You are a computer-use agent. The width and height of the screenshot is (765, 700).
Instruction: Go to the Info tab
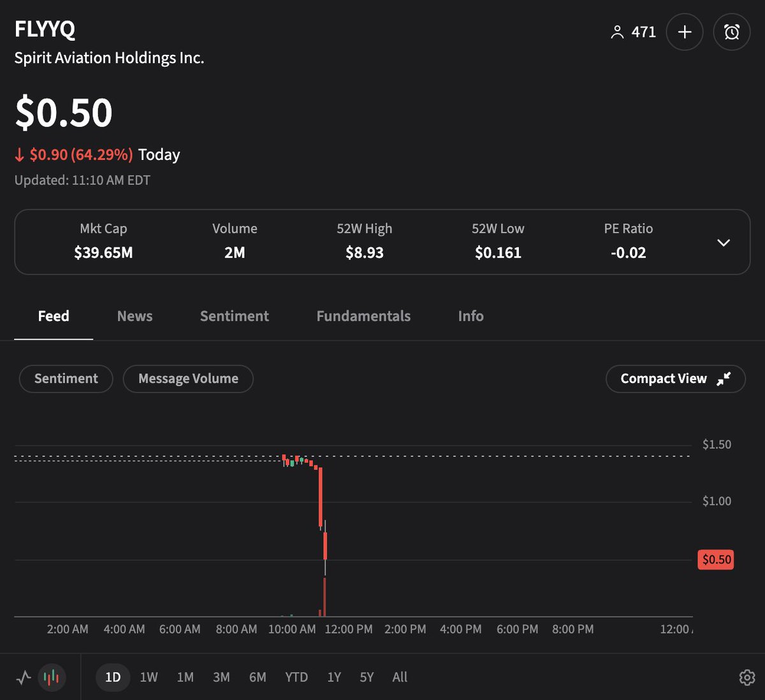click(470, 316)
